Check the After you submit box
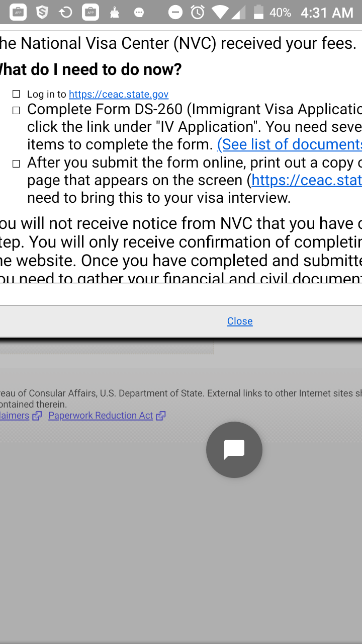The height and width of the screenshot is (644, 362). click(16, 164)
